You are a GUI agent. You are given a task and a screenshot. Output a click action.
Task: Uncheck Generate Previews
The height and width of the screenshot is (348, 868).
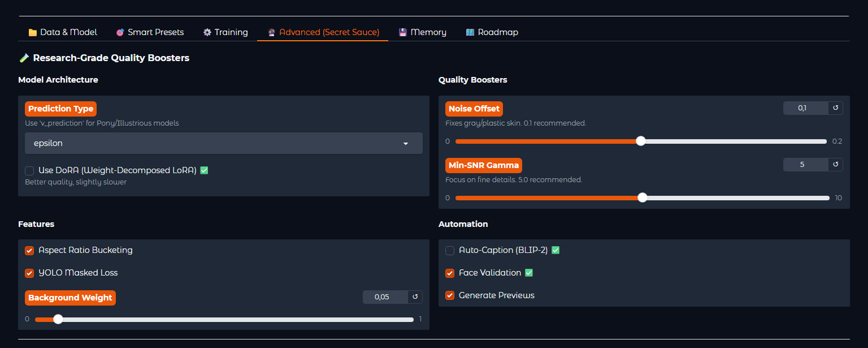(x=450, y=295)
